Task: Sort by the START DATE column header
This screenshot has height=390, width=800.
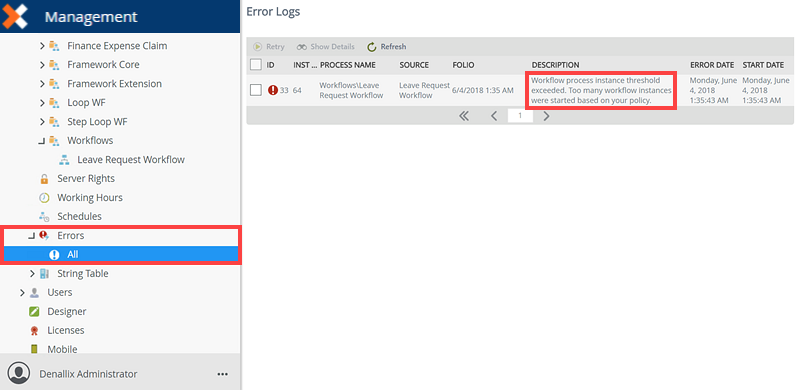Action: tap(763, 65)
